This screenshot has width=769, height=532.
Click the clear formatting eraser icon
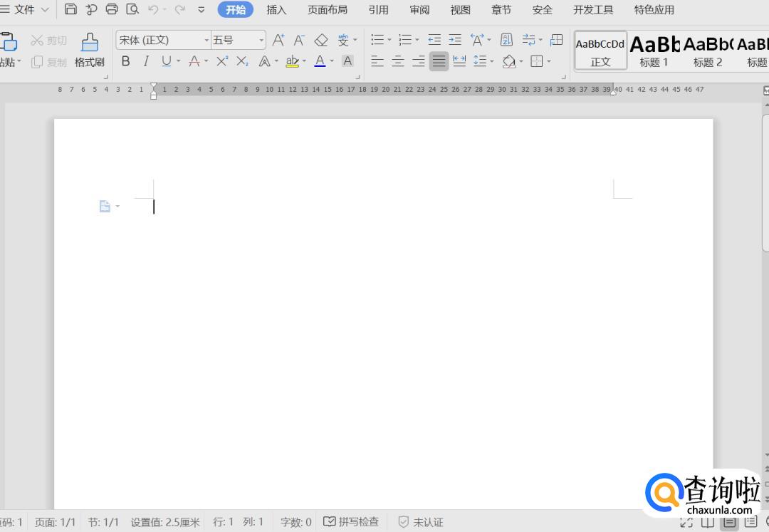pos(321,40)
